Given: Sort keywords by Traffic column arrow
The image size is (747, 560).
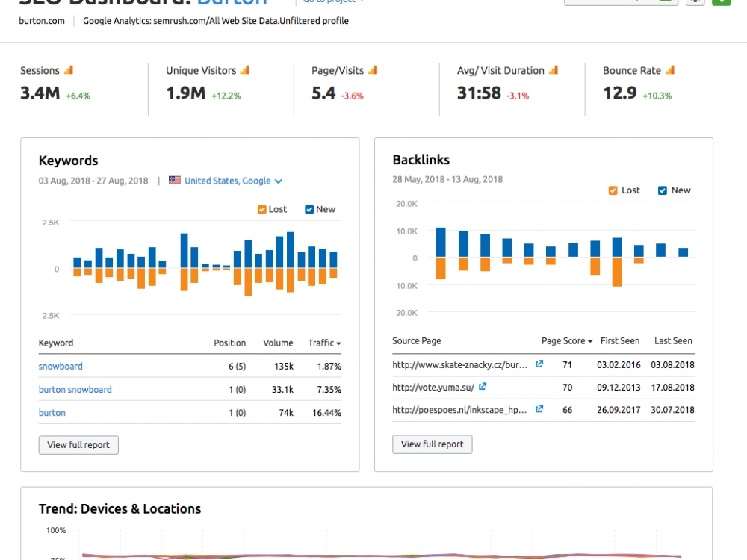Looking at the screenshot, I should click(338, 343).
